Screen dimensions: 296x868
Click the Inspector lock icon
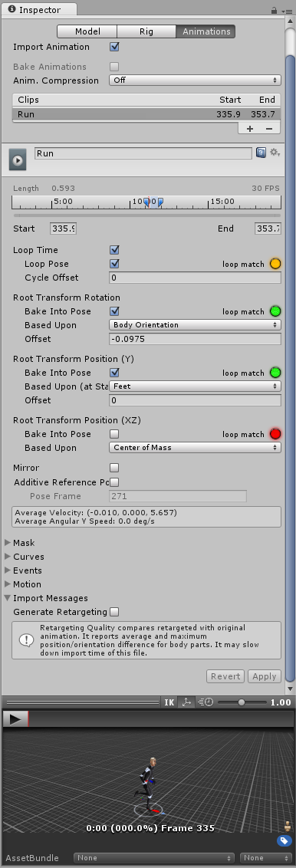click(274, 11)
